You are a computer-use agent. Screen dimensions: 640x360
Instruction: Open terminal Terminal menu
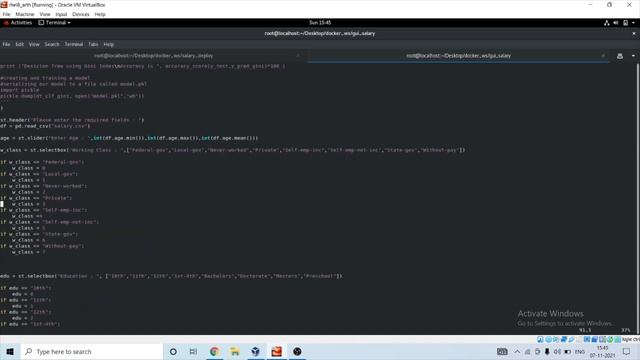[74, 44]
